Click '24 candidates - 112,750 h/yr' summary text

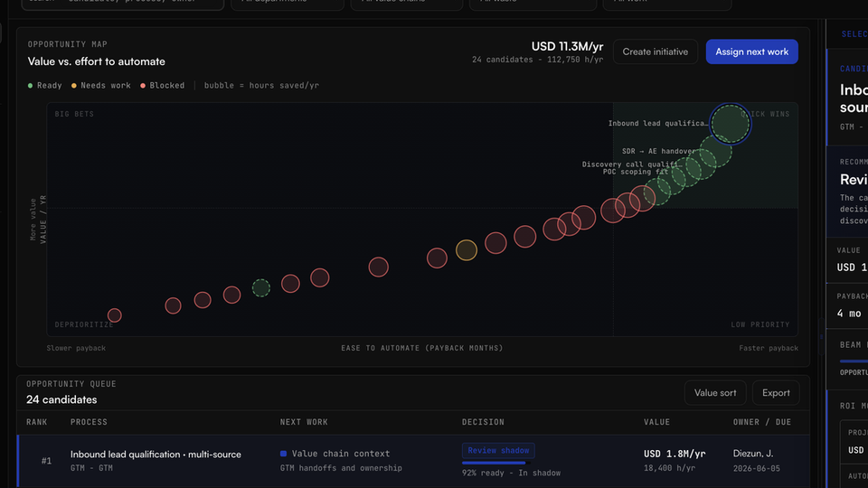[x=537, y=60]
